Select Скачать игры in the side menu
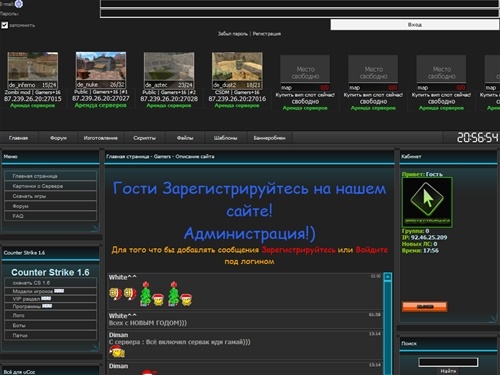500x375 pixels. click(x=51, y=196)
